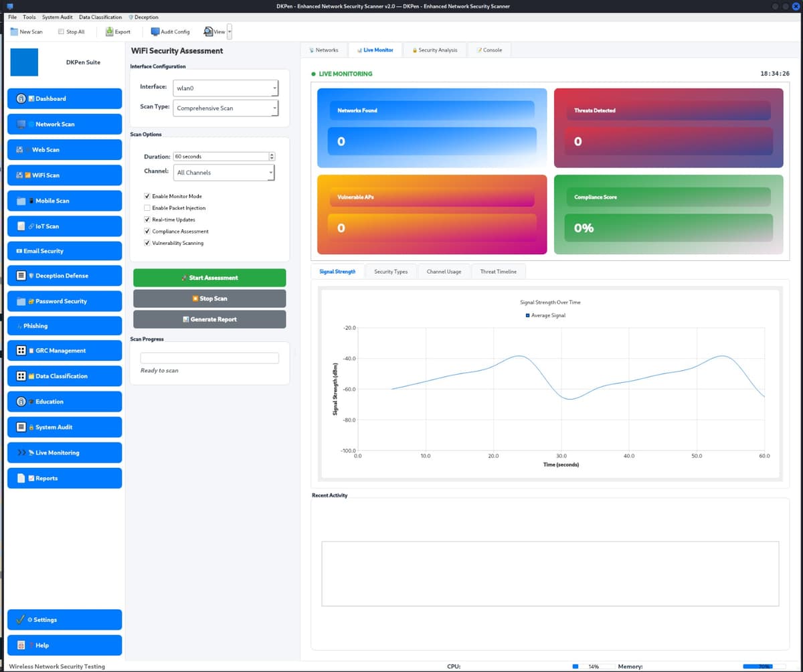This screenshot has height=672, width=803.
Task: Open the Channel selector showing All Channels
Action: tap(224, 172)
